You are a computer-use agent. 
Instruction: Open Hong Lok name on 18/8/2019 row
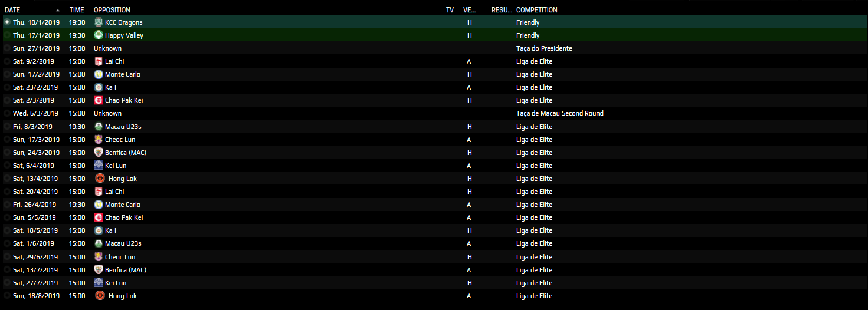point(123,296)
